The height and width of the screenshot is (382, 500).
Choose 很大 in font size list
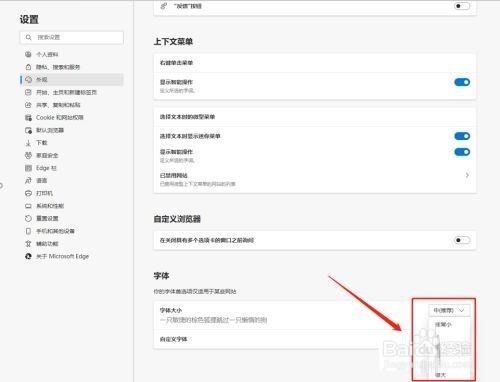pyautogui.click(x=441, y=375)
